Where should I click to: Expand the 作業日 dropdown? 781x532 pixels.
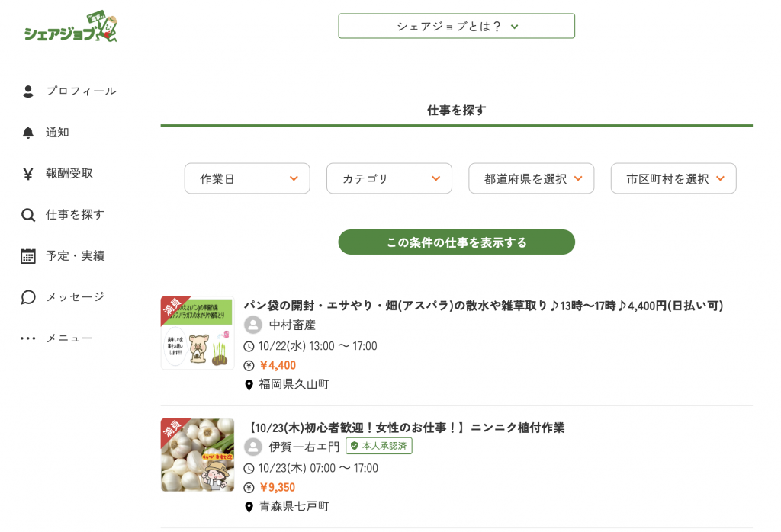pos(247,178)
